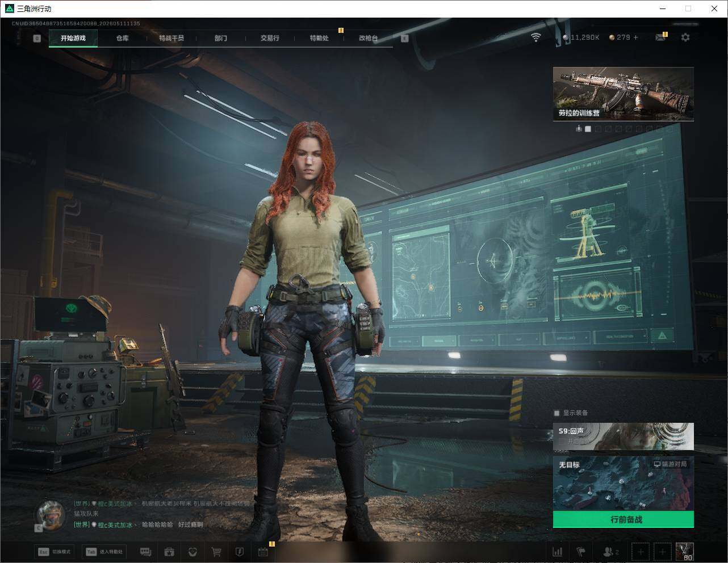Open the 仓库 tab
The width and height of the screenshot is (728, 563).
pyautogui.click(x=122, y=38)
